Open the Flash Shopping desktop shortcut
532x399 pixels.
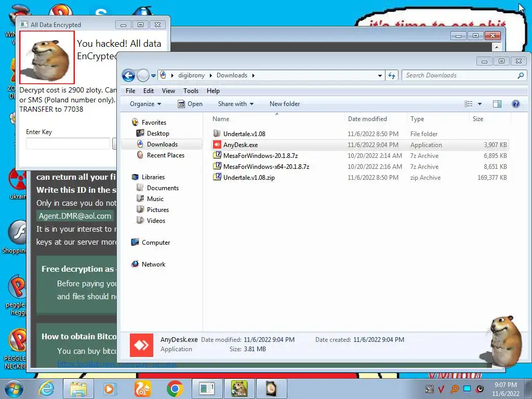pyautogui.click(x=15, y=237)
